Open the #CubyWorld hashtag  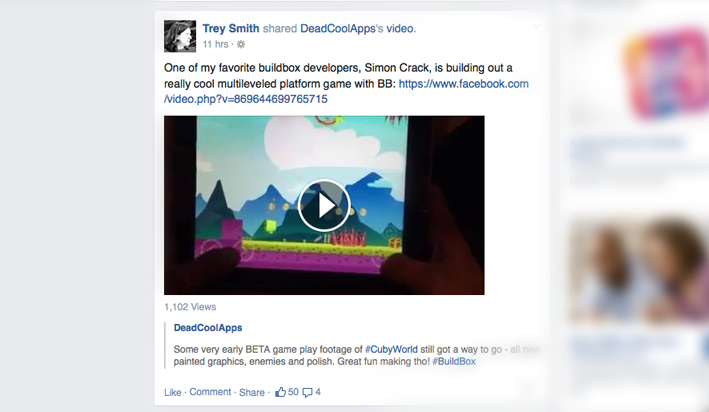tap(392, 350)
